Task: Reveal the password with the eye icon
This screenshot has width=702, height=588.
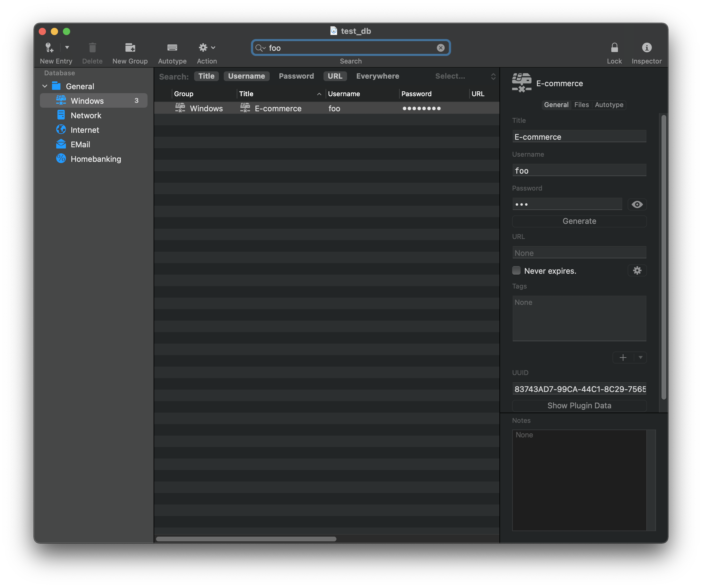Action: (x=637, y=204)
